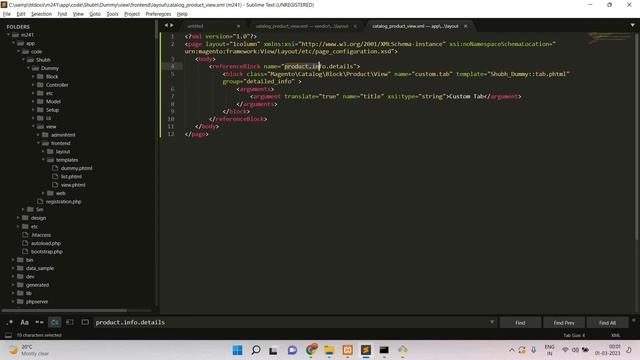640x360 pixels.
Task: Click the minimap in the editor
Action: (610, 38)
